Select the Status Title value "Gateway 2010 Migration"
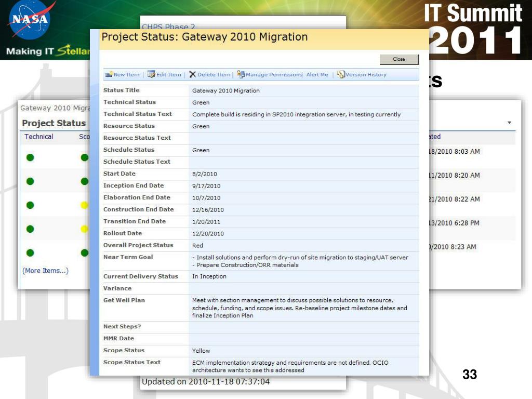This screenshot has height=399, width=532. coord(225,90)
